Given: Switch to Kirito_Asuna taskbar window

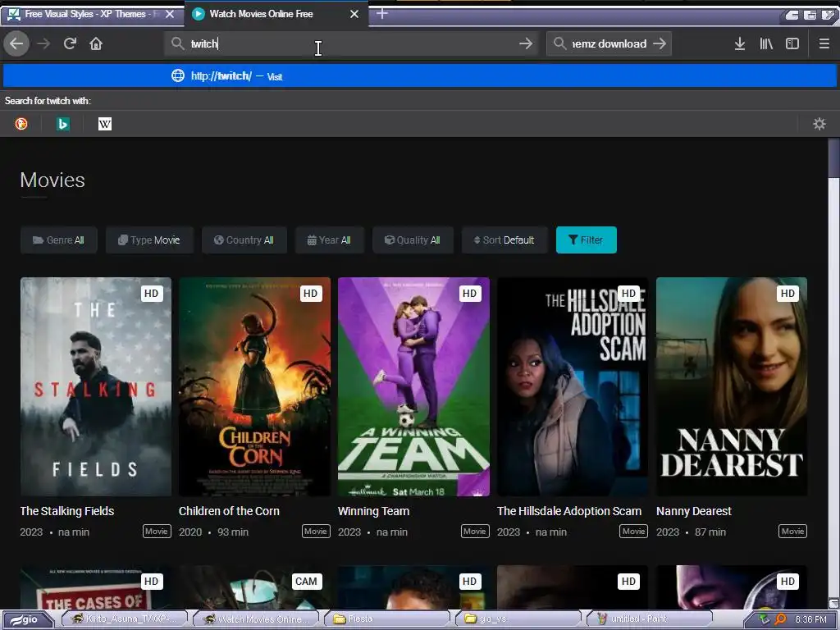Looking at the screenshot, I should [126, 619].
